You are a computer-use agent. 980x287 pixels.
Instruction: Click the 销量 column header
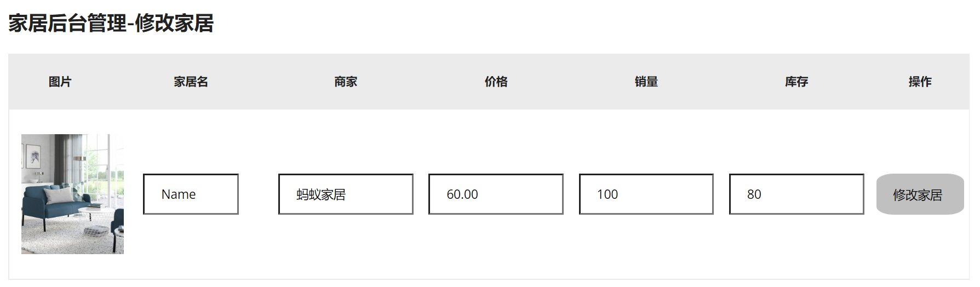[x=646, y=82]
